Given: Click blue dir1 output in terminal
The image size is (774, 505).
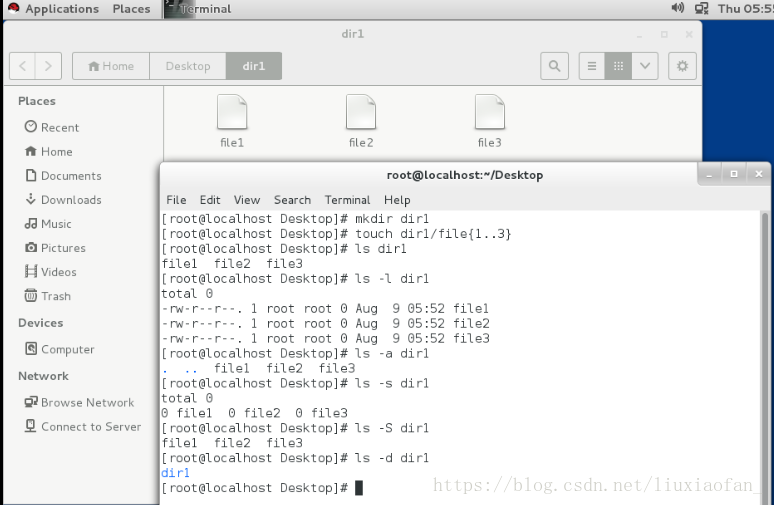Looking at the screenshot, I should coord(175,473).
